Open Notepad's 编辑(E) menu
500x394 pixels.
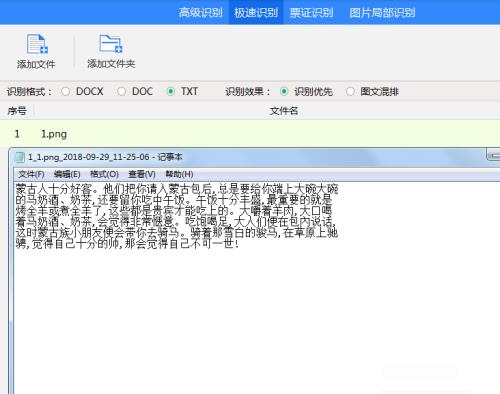(67, 174)
